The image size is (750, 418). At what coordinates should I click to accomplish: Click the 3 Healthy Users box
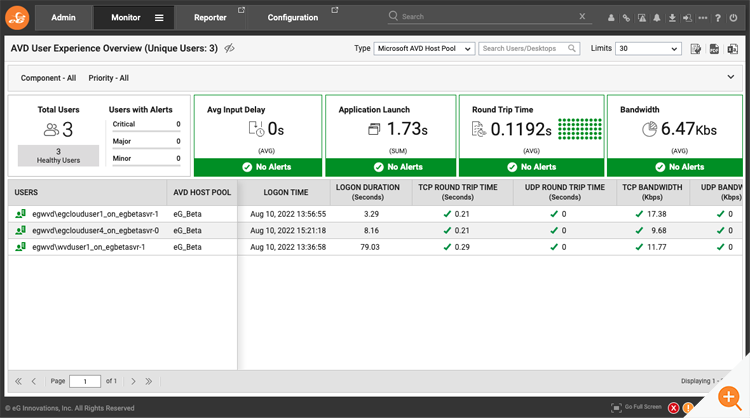click(x=58, y=155)
